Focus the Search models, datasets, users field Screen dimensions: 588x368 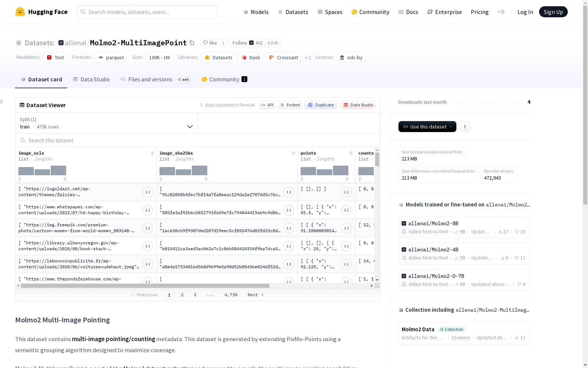(147, 12)
